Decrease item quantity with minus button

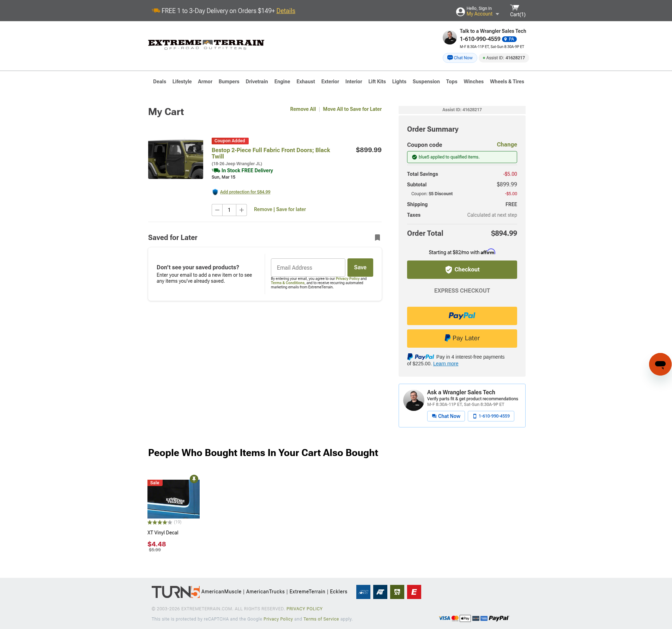tap(217, 210)
